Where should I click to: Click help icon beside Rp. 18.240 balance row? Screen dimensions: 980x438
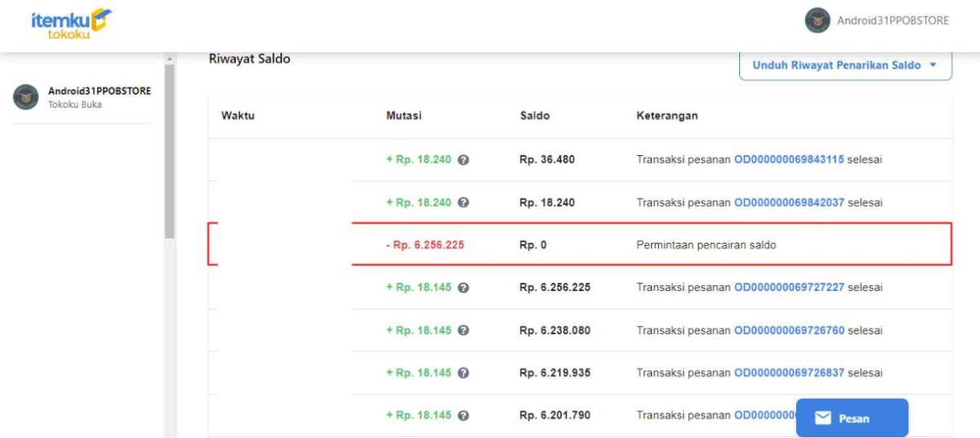463,203
